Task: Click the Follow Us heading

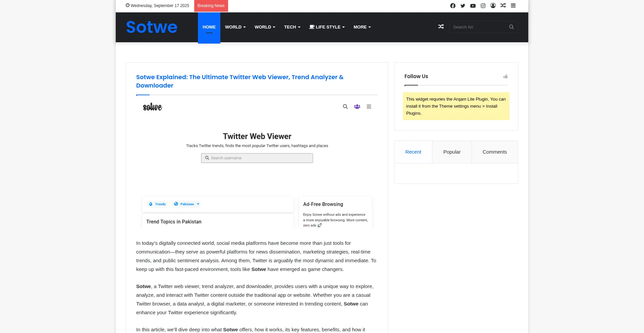Action: coord(416,76)
